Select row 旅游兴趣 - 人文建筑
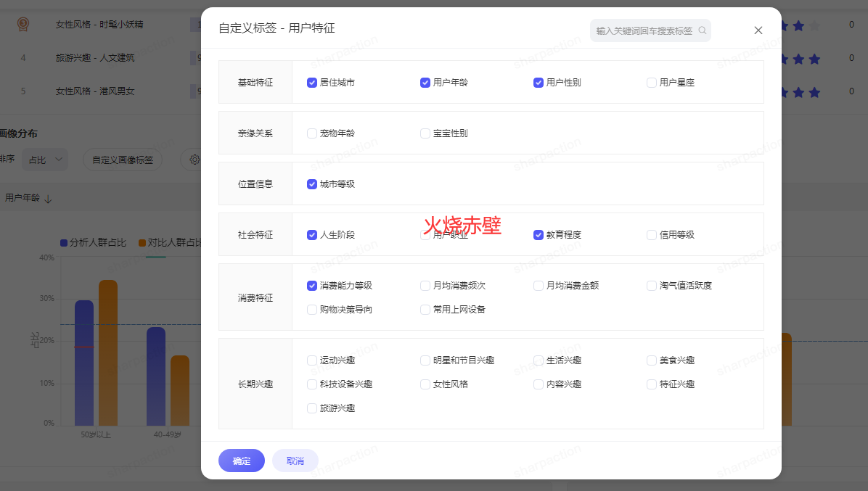 tap(94, 57)
